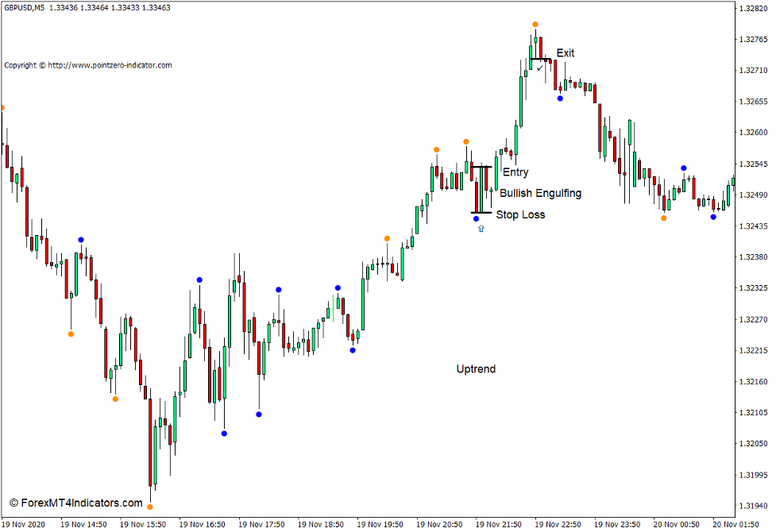
Task: Select the 1.32325 price axis label
Action: pos(753,288)
